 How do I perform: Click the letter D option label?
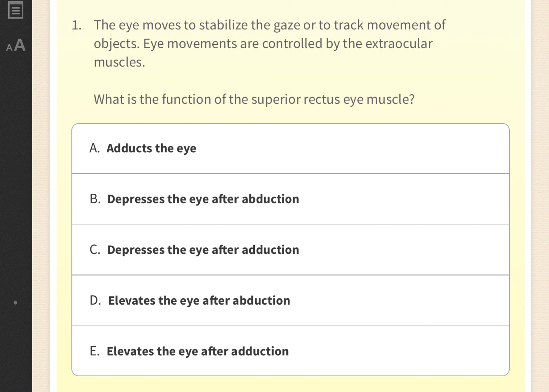click(95, 301)
